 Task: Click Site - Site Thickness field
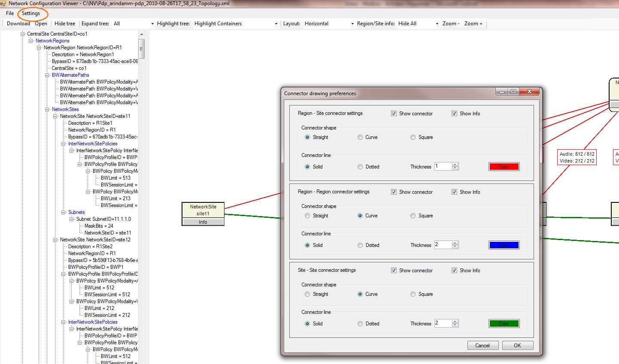pos(443,323)
